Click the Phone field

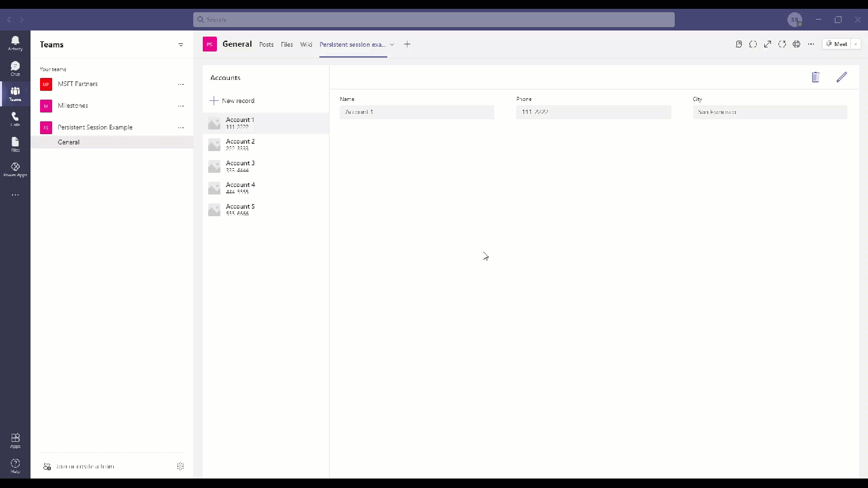click(593, 112)
